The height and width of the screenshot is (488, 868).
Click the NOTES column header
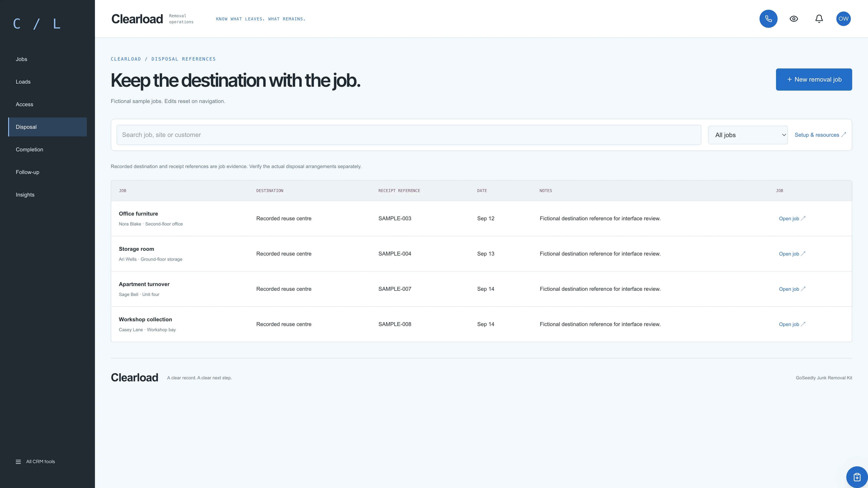coord(545,191)
